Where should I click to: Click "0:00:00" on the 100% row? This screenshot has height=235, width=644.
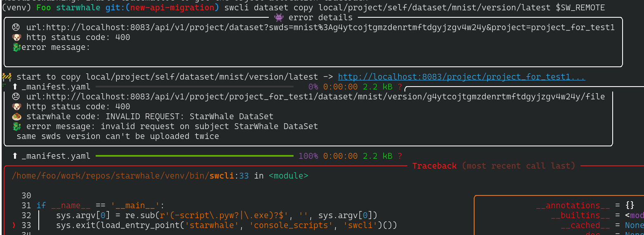click(340, 156)
